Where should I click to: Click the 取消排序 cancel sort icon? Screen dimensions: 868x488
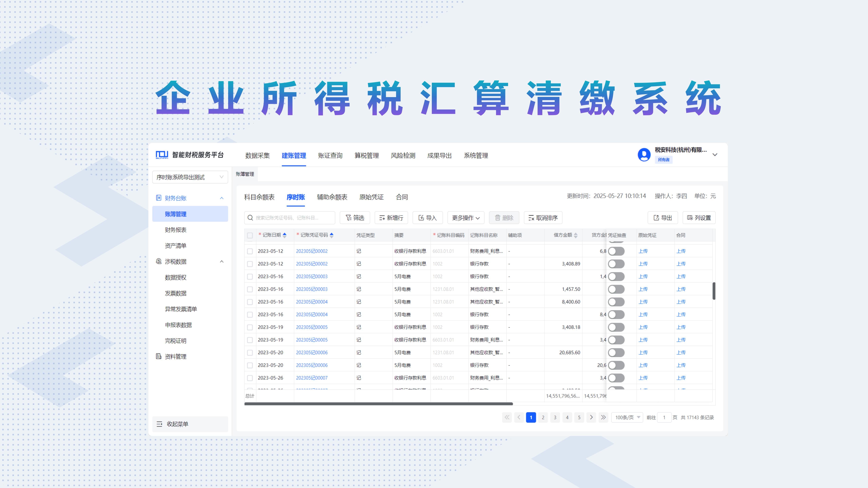click(x=531, y=218)
